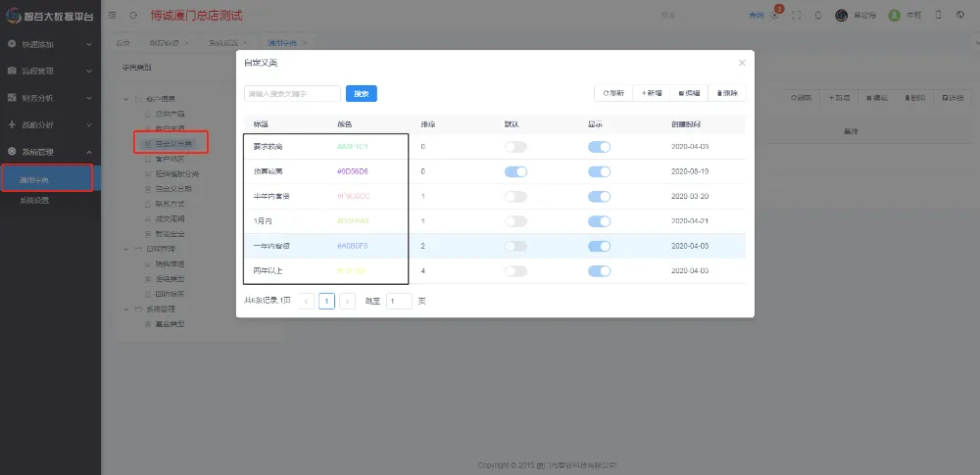Toggle fullscreen mode icon in header
Image resolution: width=980 pixels, height=475 pixels.
[x=796, y=15]
